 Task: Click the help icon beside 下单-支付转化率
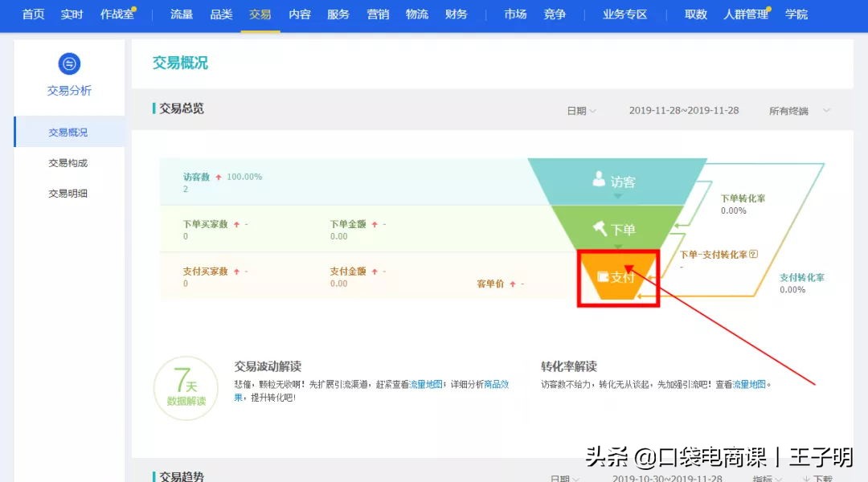[x=753, y=254]
